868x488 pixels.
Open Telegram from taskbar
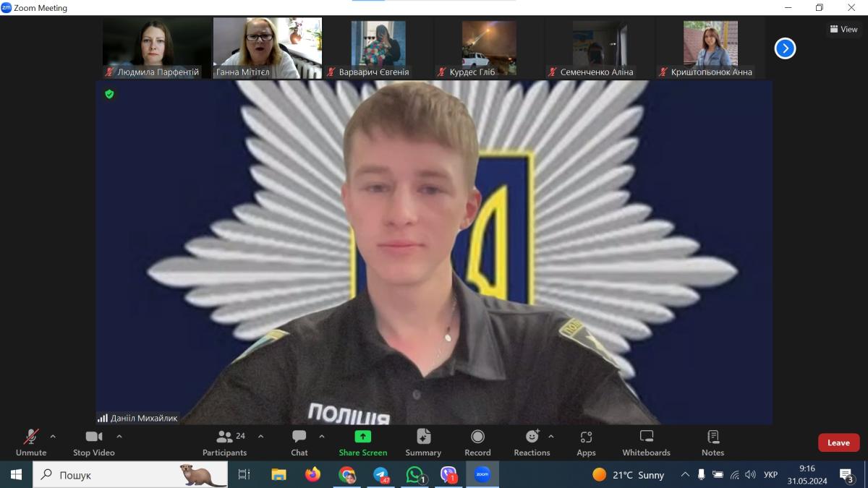[x=380, y=474]
